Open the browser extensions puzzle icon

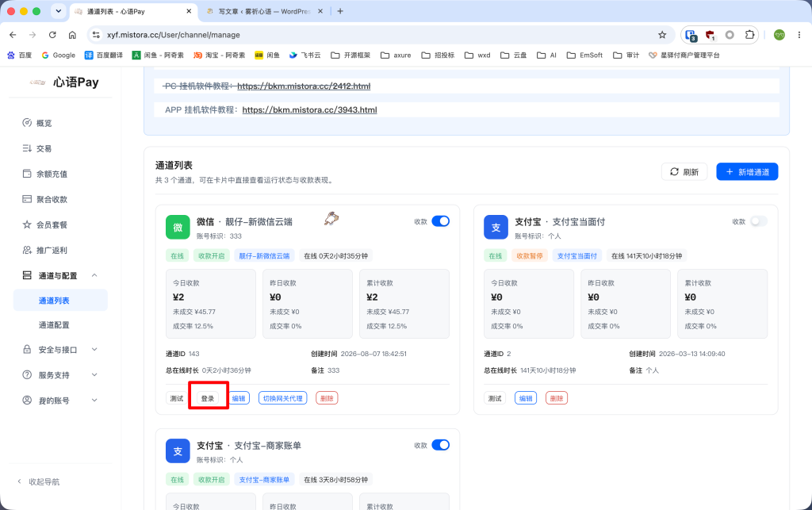(x=749, y=35)
